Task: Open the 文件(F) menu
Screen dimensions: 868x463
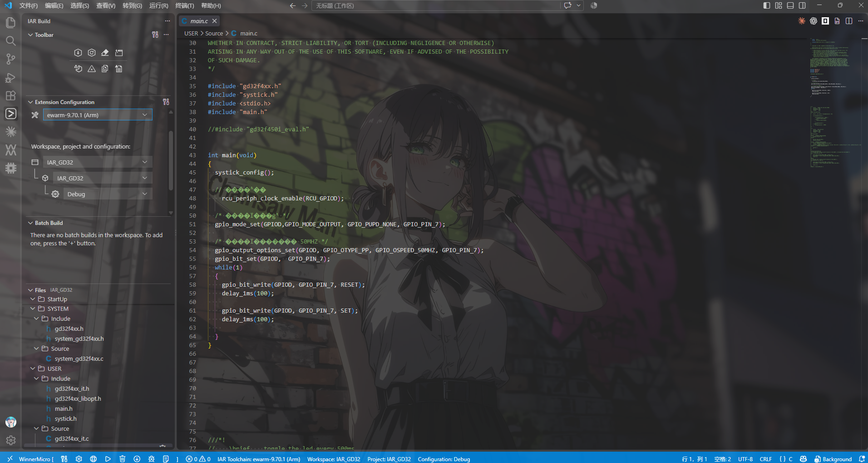Action: (29, 5)
